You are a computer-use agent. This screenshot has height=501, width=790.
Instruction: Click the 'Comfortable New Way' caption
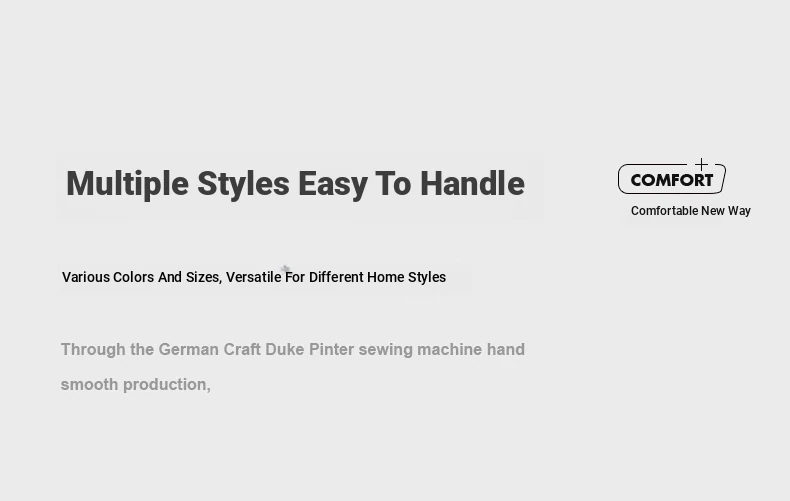pos(691,211)
